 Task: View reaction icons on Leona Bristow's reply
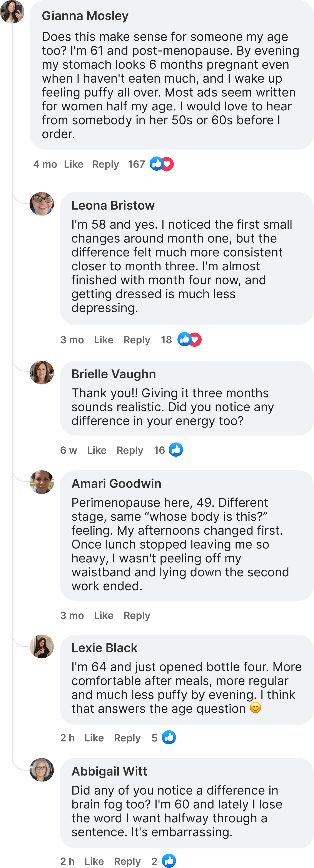pyautogui.click(x=190, y=340)
